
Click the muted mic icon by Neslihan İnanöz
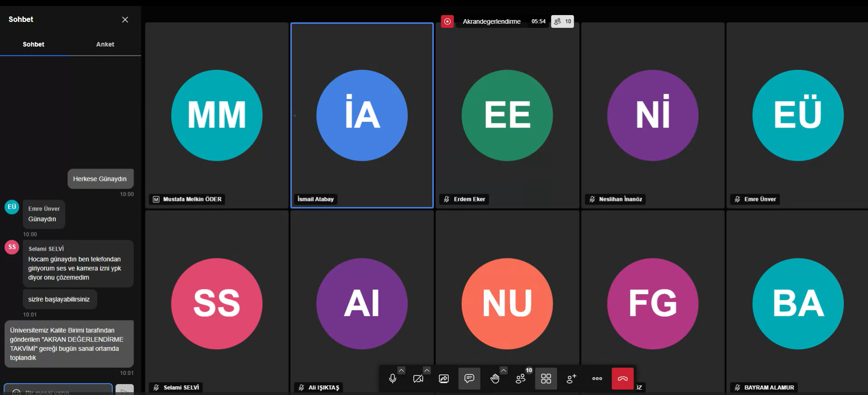(x=592, y=200)
